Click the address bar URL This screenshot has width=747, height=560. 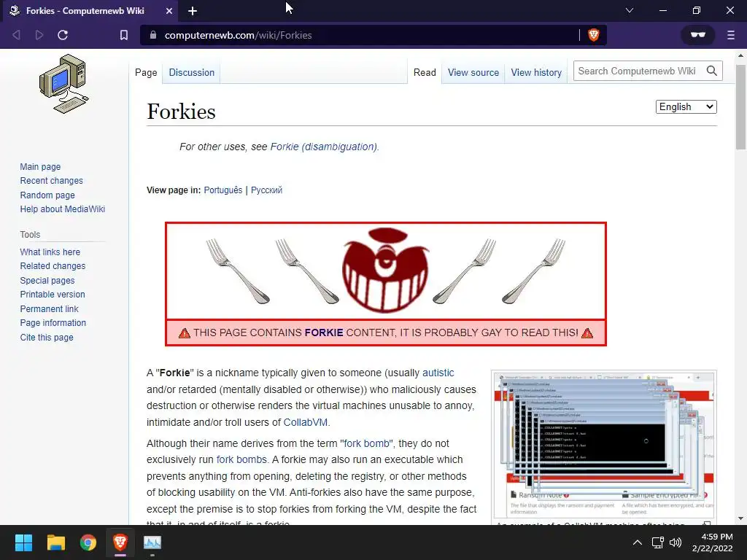point(239,35)
